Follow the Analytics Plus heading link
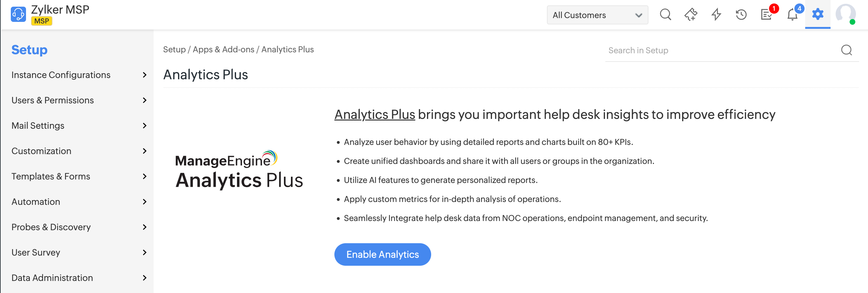Image resolution: width=868 pixels, height=293 pixels. (x=374, y=114)
